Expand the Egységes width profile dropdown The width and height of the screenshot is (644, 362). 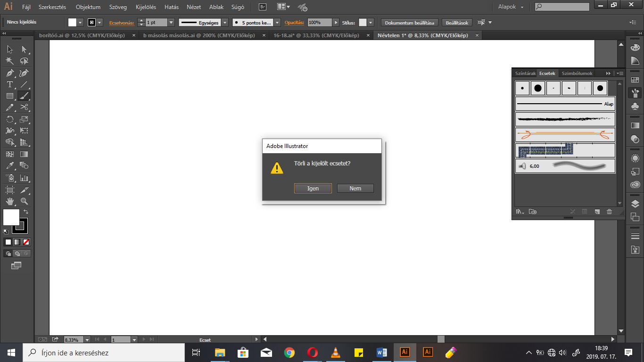tap(225, 22)
